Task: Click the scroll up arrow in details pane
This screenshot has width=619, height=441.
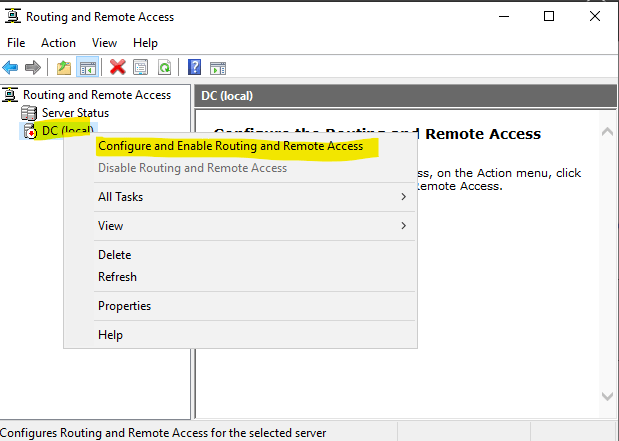Action: 606,131
